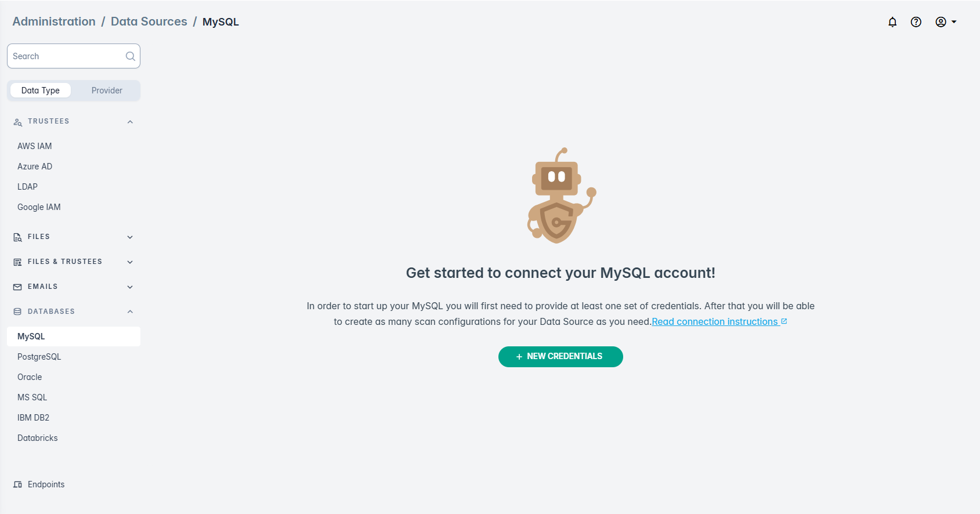Open the help question mark icon

click(x=916, y=22)
